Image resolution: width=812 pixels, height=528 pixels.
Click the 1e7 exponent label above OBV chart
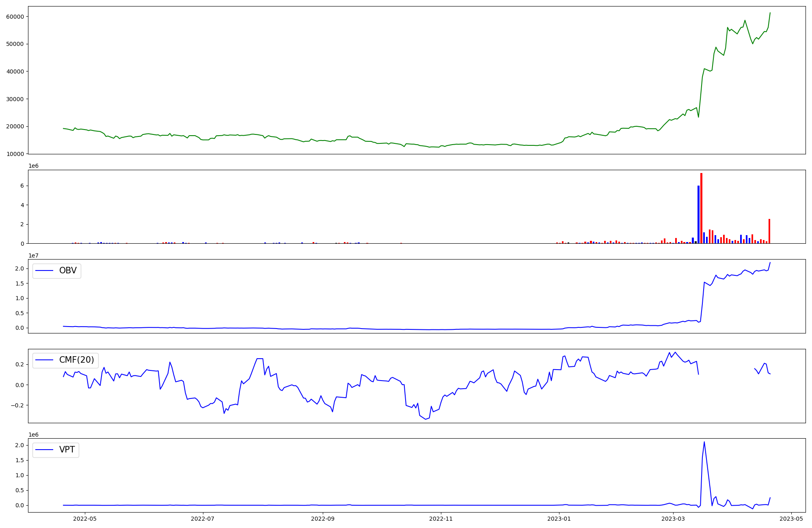coord(33,255)
